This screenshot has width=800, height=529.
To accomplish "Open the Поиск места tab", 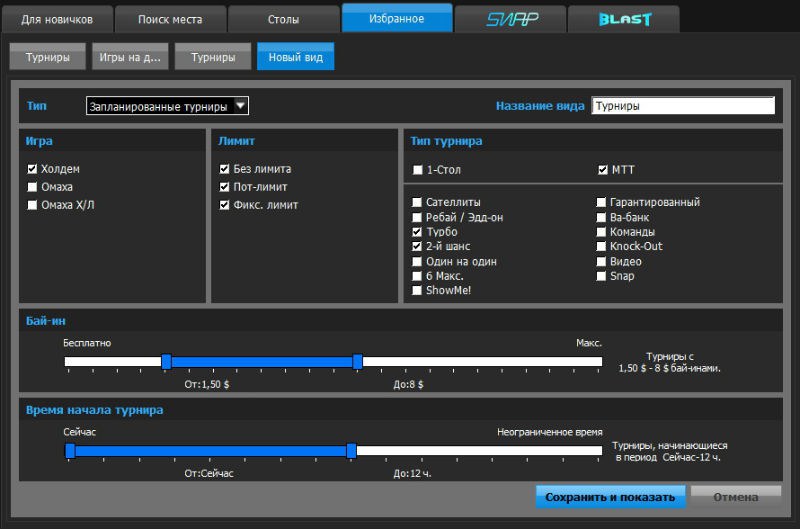I will (x=169, y=19).
